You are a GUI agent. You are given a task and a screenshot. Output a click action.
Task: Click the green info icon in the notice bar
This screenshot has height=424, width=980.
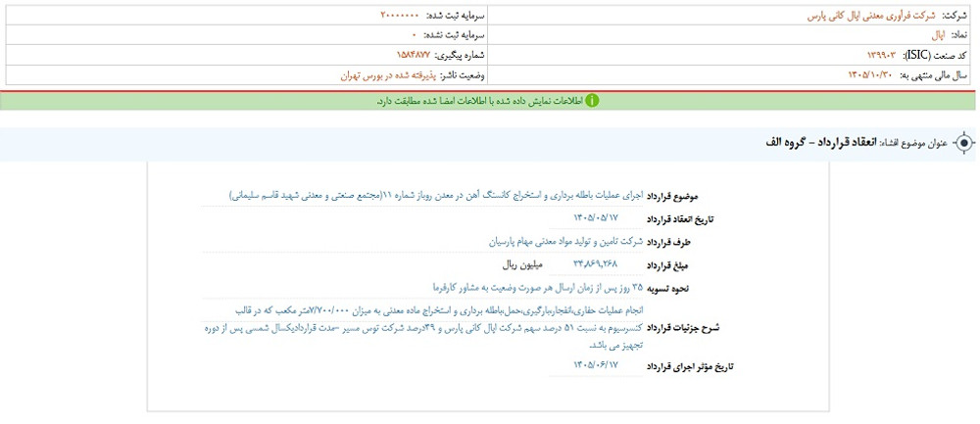click(x=592, y=101)
